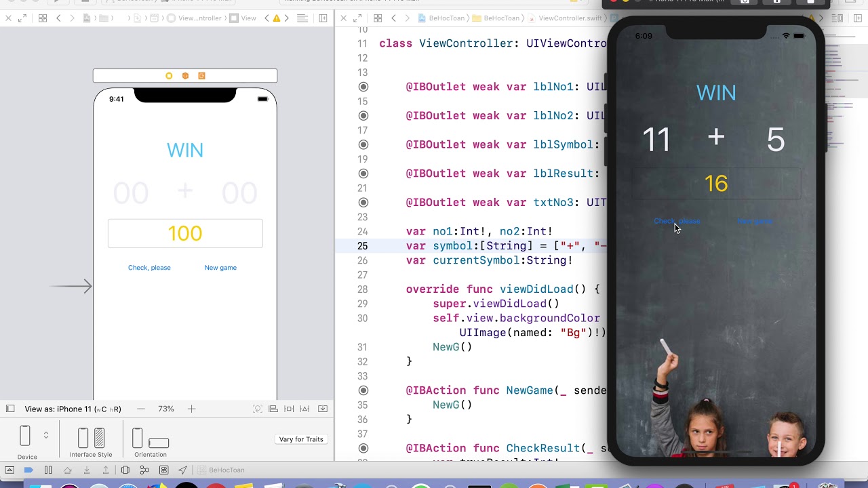Open editor options lines icon in left pane

(x=303, y=18)
